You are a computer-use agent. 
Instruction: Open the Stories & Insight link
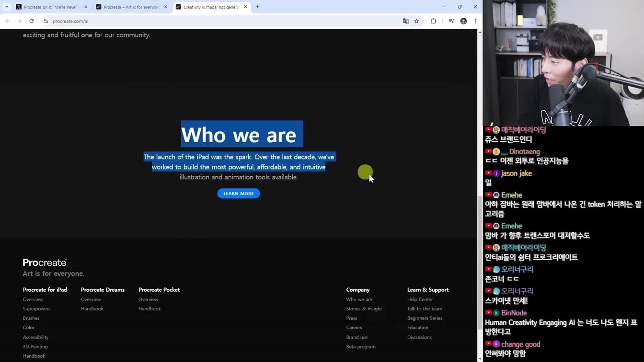tap(364, 309)
